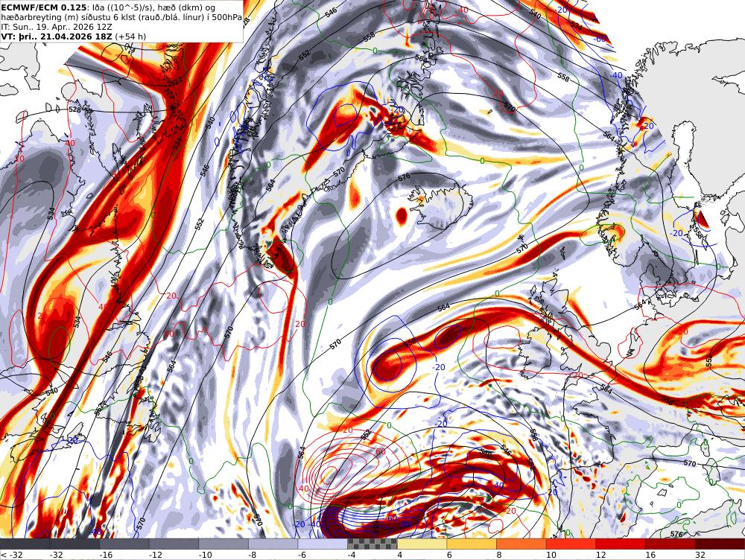The image size is (745, 560).
Task: Click the legend swatch between 6 and 8
Action: point(472,544)
